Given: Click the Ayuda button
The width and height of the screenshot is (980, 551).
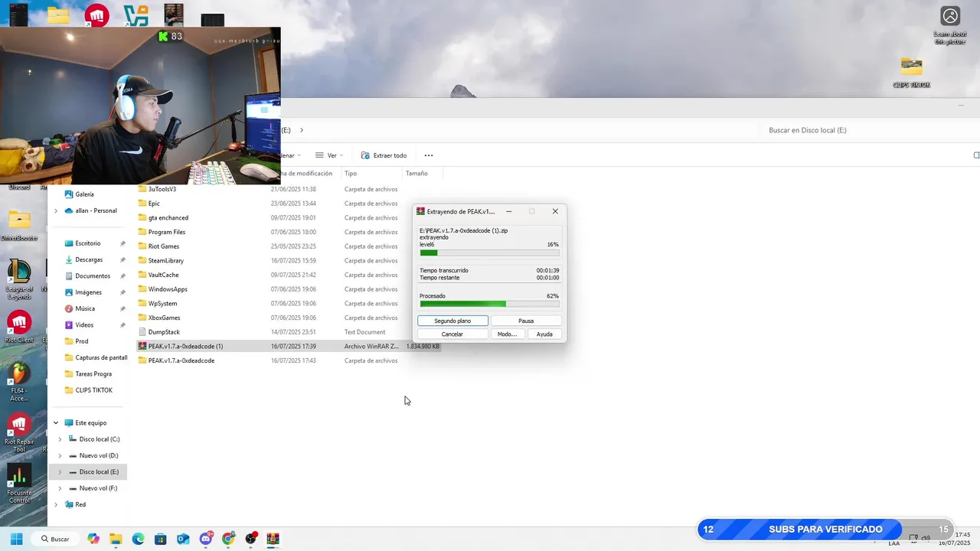Looking at the screenshot, I should tap(544, 334).
